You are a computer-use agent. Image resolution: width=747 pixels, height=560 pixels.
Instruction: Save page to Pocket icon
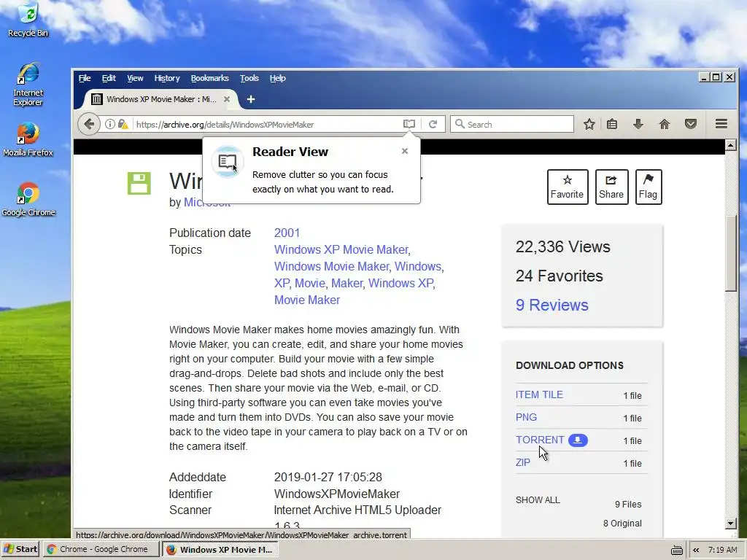[691, 124]
